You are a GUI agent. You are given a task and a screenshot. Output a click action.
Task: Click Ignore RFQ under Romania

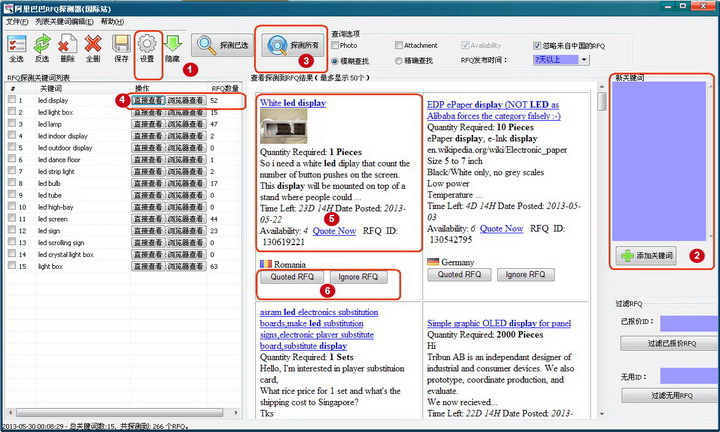[358, 277]
